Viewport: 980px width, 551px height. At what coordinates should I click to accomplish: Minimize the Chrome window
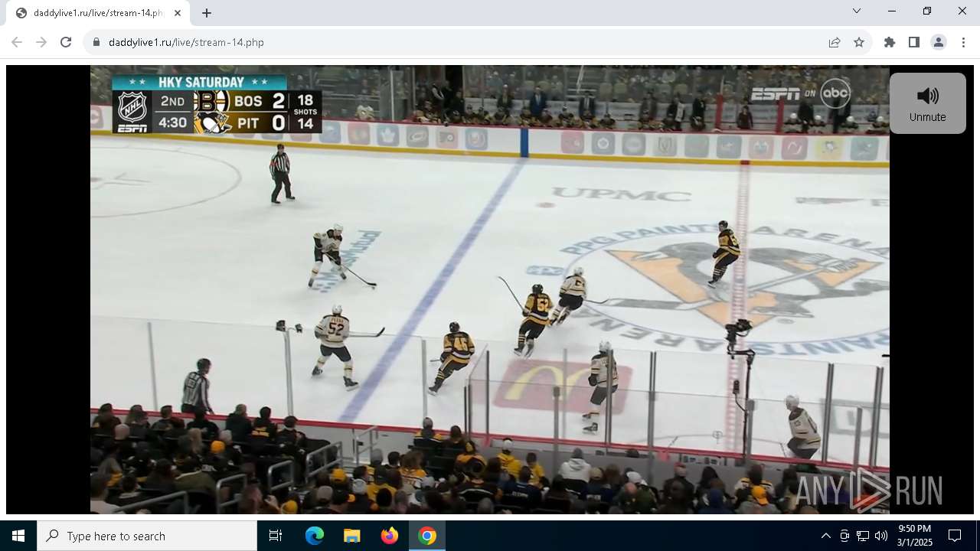[x=892, y=11]
